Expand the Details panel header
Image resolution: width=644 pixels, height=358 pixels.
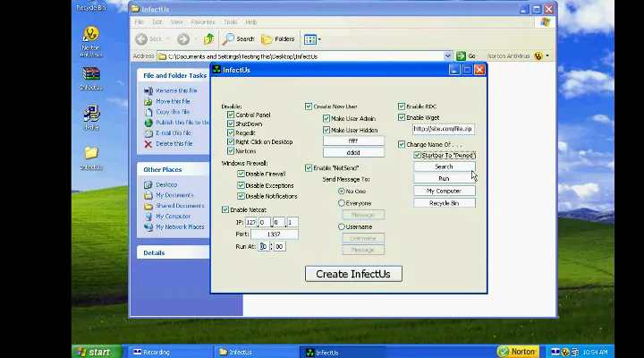point(173,252)
